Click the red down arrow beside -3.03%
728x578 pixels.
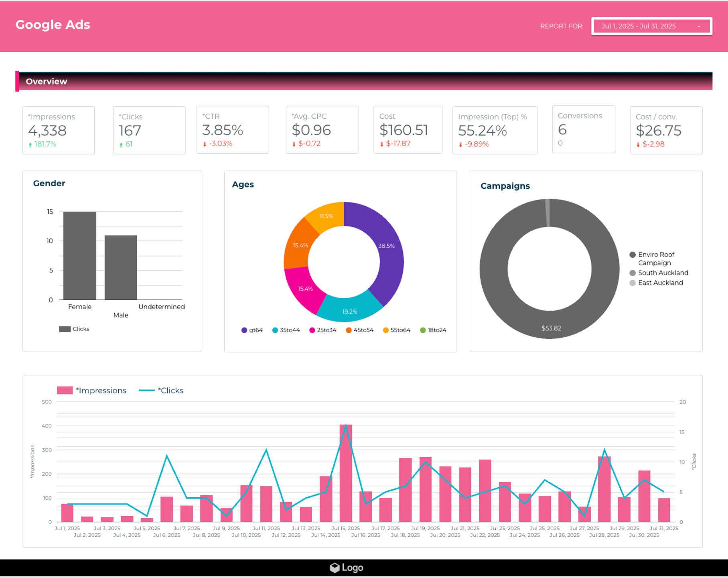pos(205,144)
